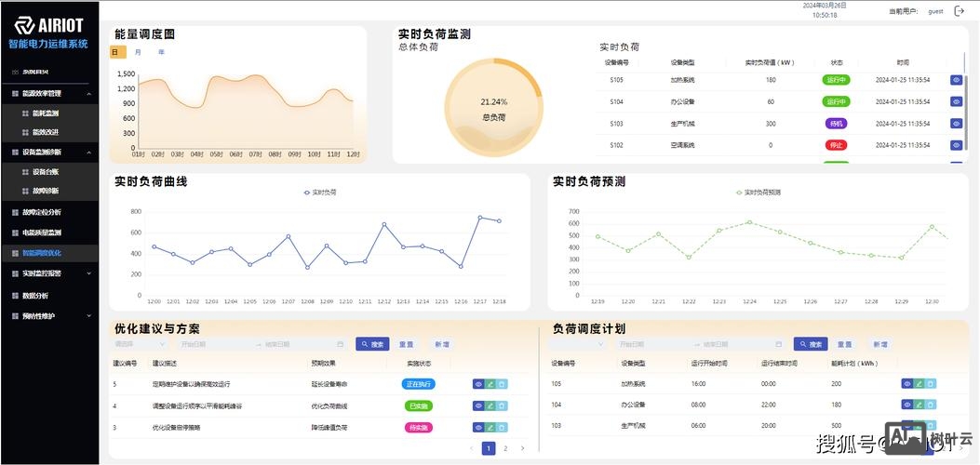Click the 数据分析 grid icon in sidebar
Screen dimensions: 980x465
click(x=15, y=296)
